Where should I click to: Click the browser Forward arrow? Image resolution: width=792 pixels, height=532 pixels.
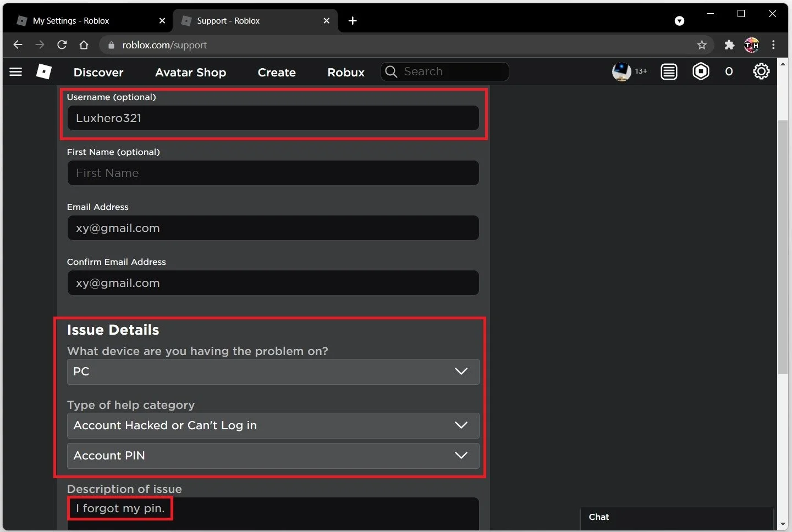pos(40,45)
